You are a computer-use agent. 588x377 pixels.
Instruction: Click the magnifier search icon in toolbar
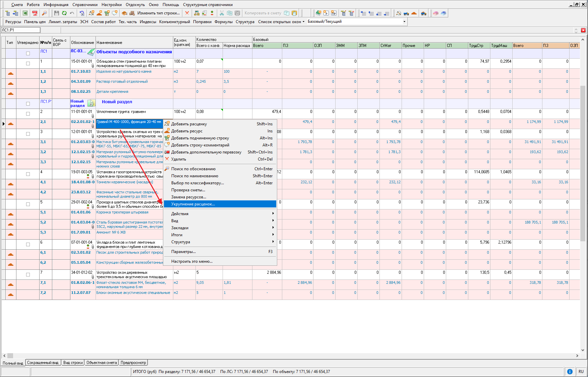pos(44,13)
